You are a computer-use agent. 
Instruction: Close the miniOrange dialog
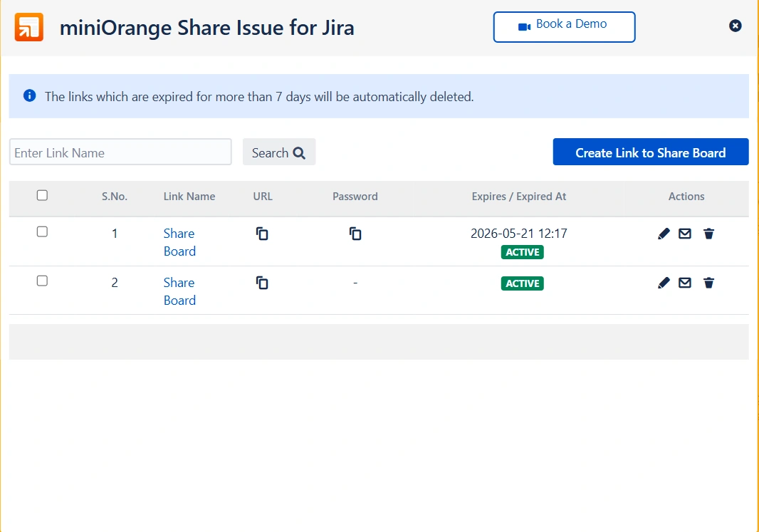click(x=736, y=26)
